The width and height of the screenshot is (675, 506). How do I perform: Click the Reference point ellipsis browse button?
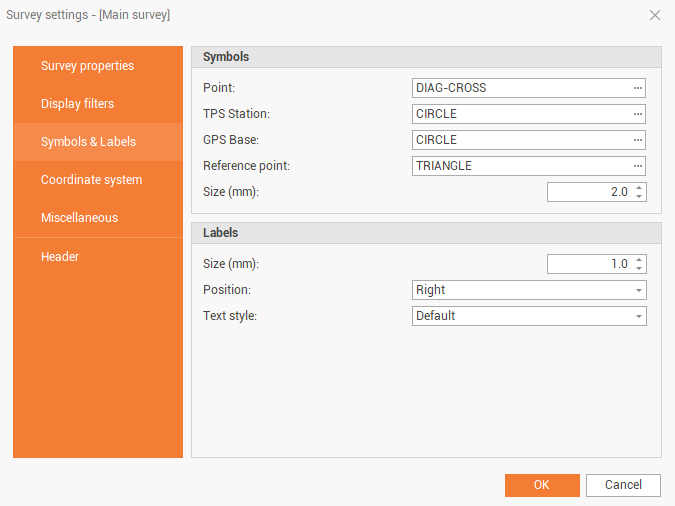(637, 166)
